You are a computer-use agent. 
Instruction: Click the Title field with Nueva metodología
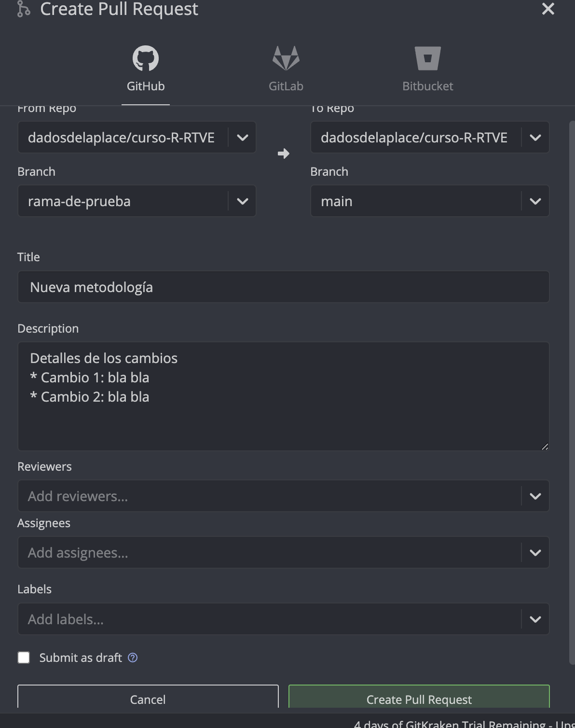click(283, 287)
